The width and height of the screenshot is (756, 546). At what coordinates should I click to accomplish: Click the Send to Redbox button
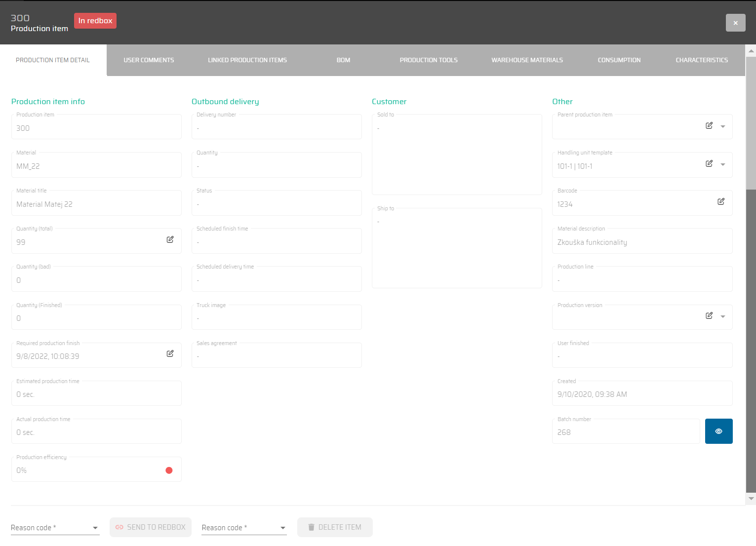[x=151, y=527]
